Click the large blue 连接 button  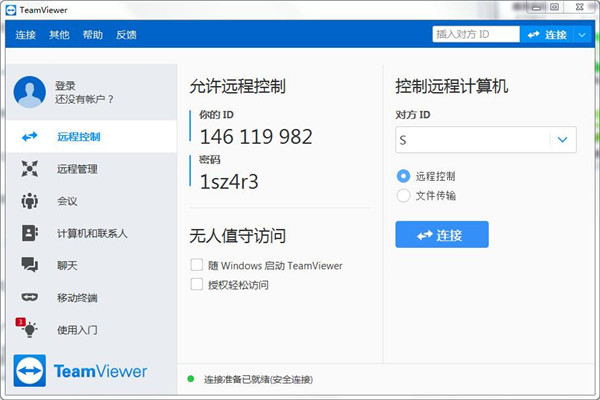pyautogui.click(x=442, y=234)
